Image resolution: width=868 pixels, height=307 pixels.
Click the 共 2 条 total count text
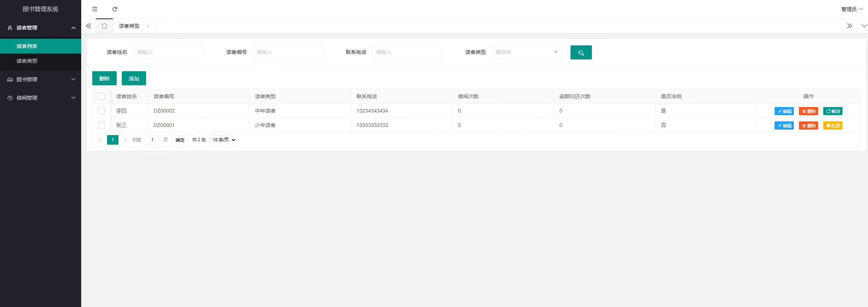click(199, 140)
